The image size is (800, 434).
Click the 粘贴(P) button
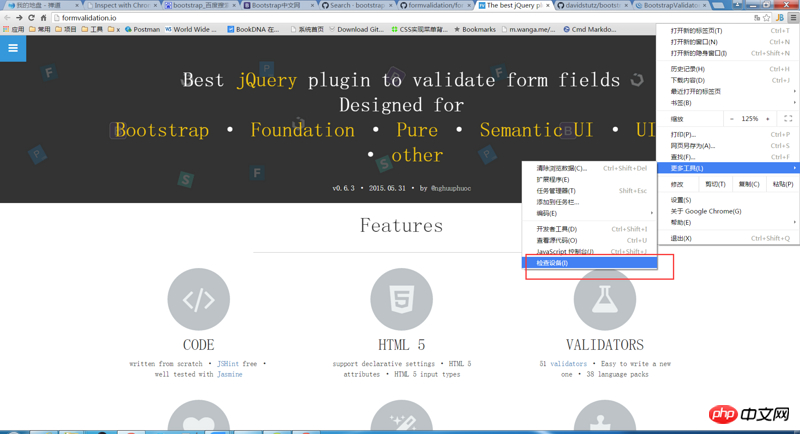pos(783,184)
